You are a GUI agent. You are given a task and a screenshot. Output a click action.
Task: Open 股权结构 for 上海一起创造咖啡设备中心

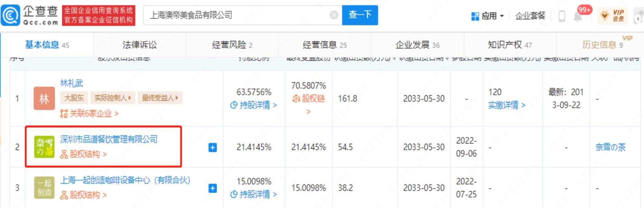click(x=83, y=195)
